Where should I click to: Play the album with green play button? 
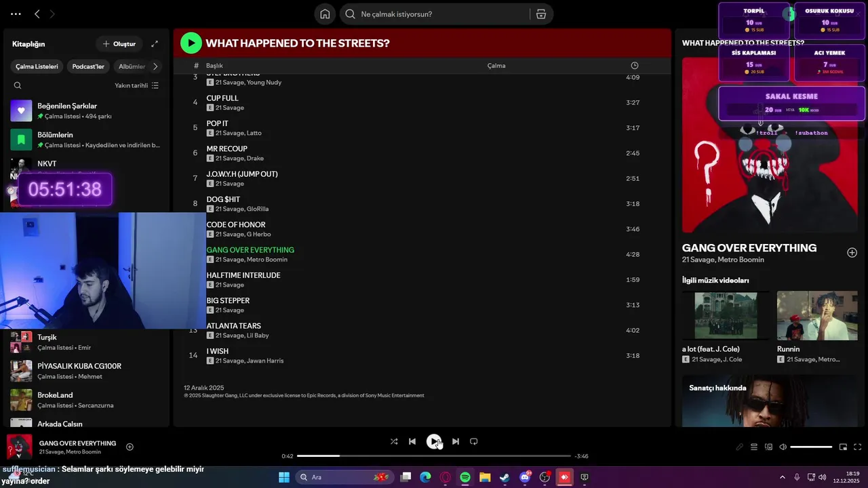(191, 43)
